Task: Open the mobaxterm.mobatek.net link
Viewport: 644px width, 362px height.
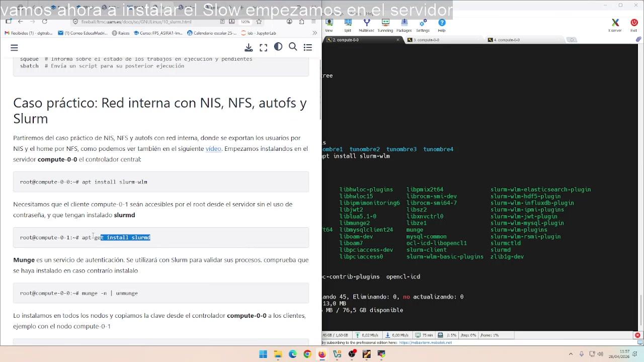Action: pyautogui.click(x=425, y=342)
